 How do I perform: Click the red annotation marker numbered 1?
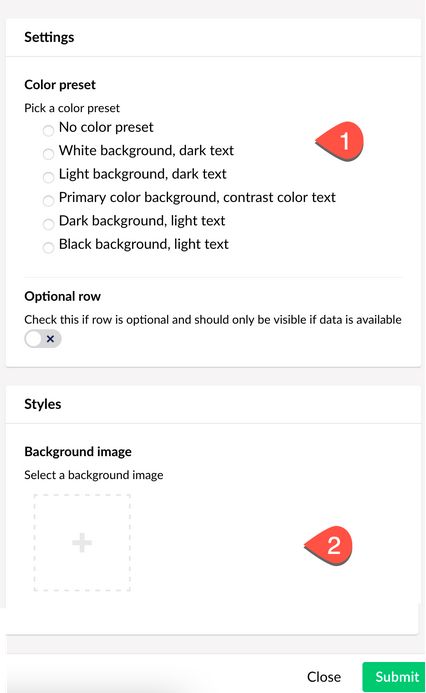pyautogui.click(x=339, y=141)
